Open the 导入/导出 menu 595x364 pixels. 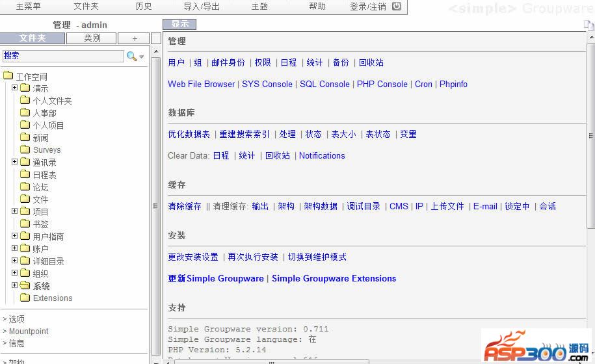(202, 6)
